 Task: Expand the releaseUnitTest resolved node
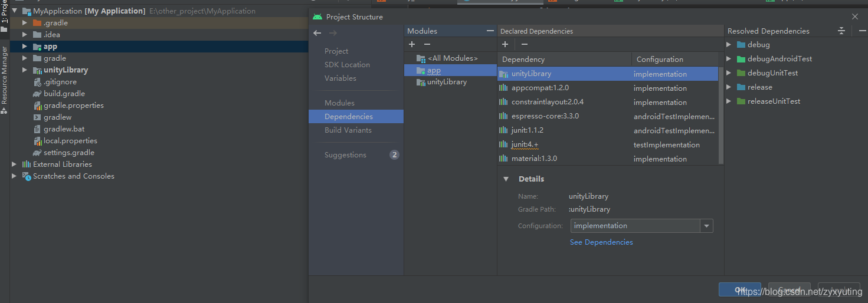(729, 101)
